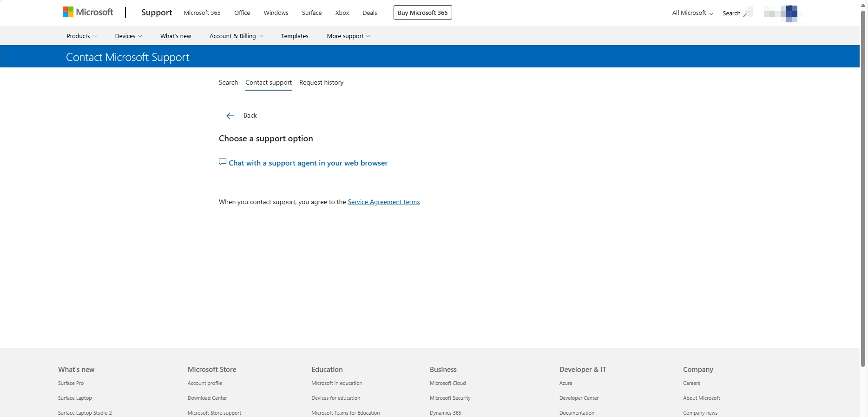This screenshot has height=417, width=868.
Task: Click the 'Contact Microsoft Support' banner title
Action: [128, 57]
